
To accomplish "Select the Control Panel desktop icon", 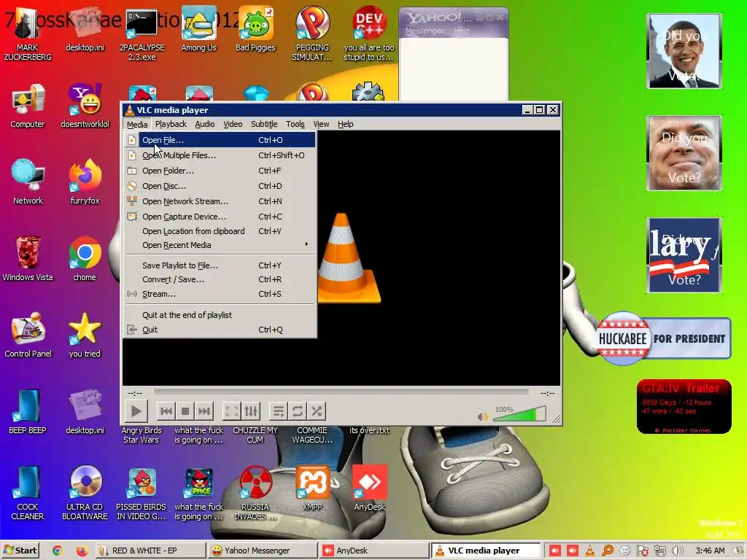I will coord(28,335).
